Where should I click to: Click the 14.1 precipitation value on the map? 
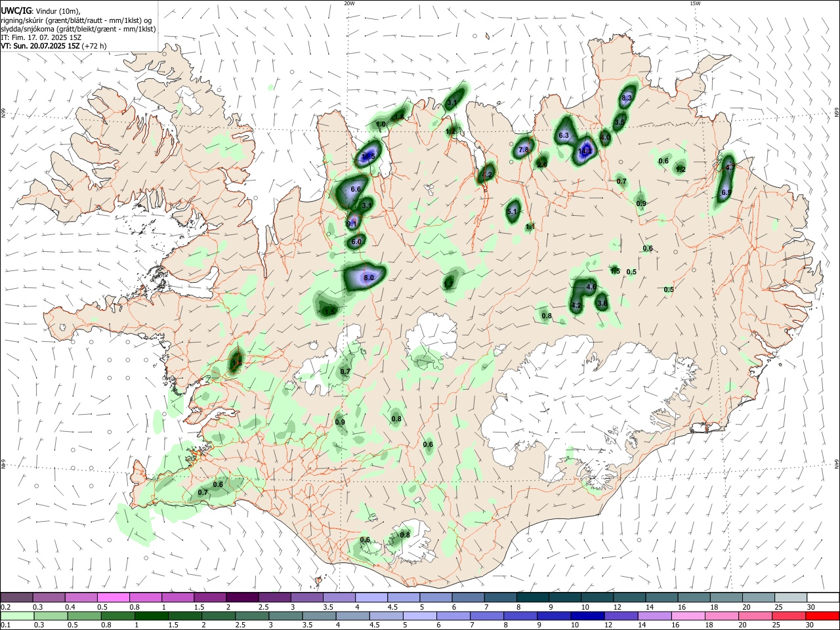[585, 151]
